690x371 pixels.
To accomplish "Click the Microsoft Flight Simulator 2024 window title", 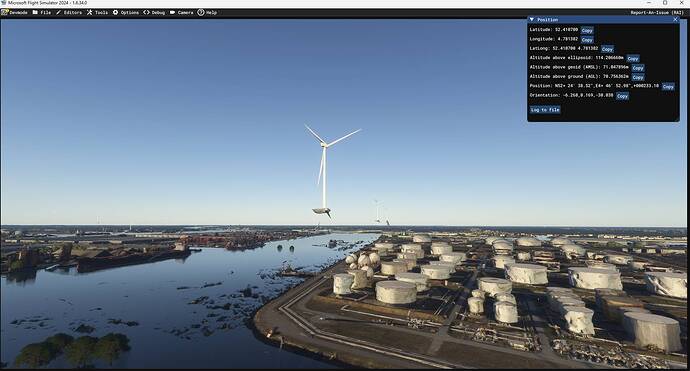I will 47,3.
